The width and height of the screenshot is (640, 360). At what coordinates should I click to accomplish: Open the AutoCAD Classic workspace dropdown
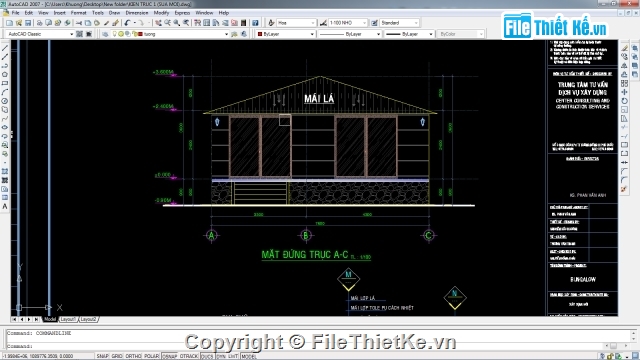tap(40, 34)
